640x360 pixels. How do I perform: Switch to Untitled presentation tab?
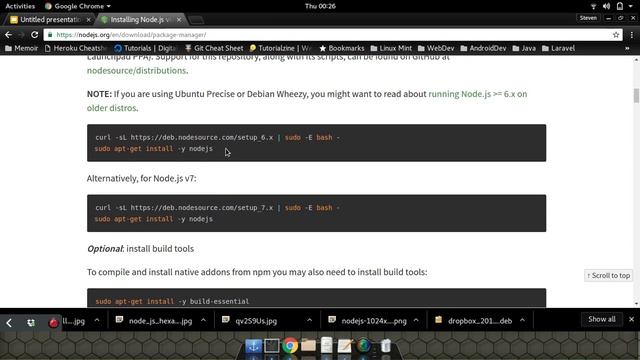[x=49, y=19]
